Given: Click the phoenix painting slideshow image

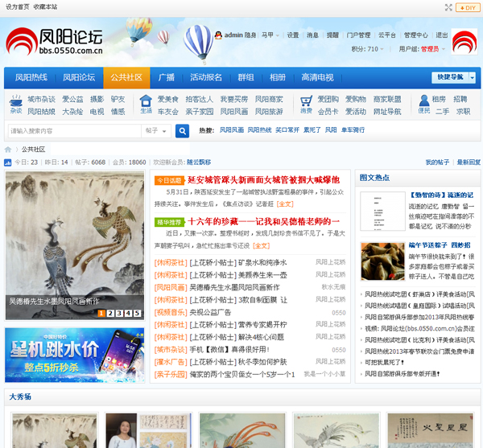Looking at the screenshot, I should point(75,245).
